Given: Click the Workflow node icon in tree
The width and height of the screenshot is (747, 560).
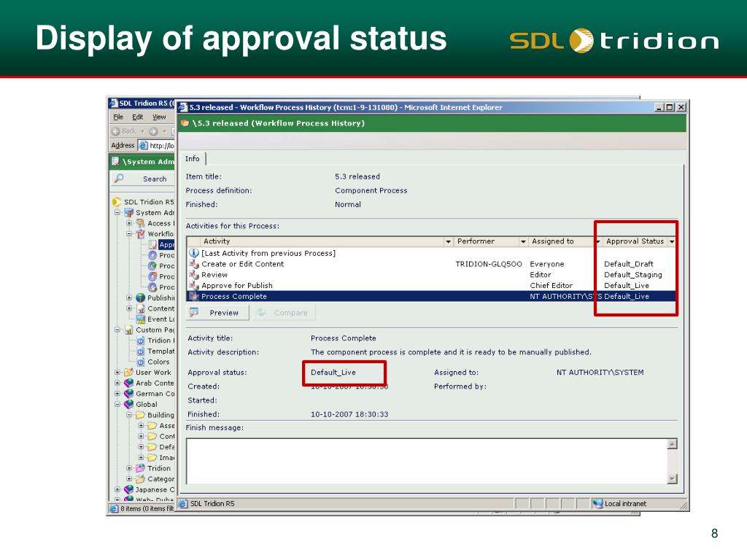Looking at the screenshot, I should point(141,234).
